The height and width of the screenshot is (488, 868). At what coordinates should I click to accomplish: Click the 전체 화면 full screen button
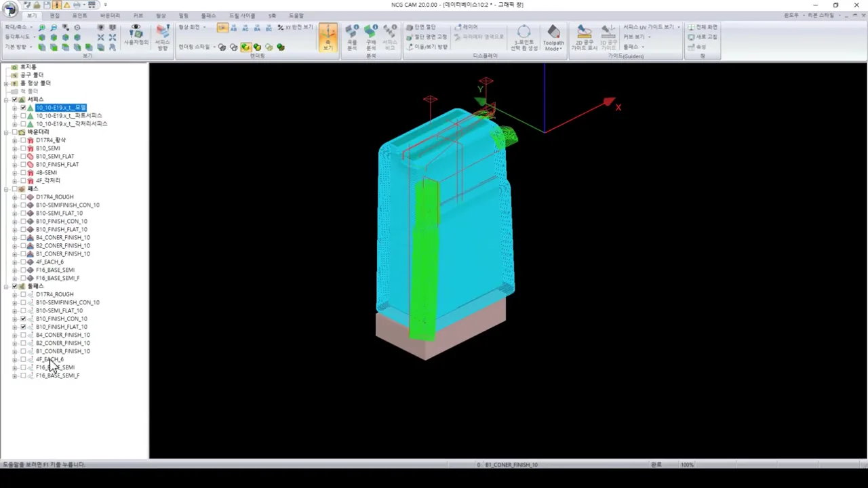point(702,27)
